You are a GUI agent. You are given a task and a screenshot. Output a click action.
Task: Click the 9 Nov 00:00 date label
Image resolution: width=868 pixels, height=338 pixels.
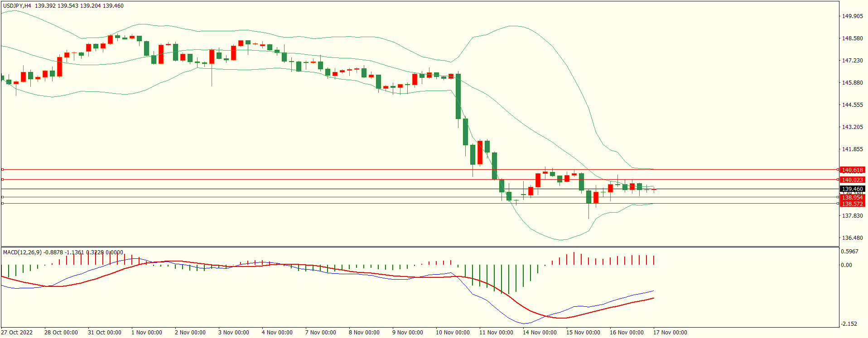[x=408, y=333]
